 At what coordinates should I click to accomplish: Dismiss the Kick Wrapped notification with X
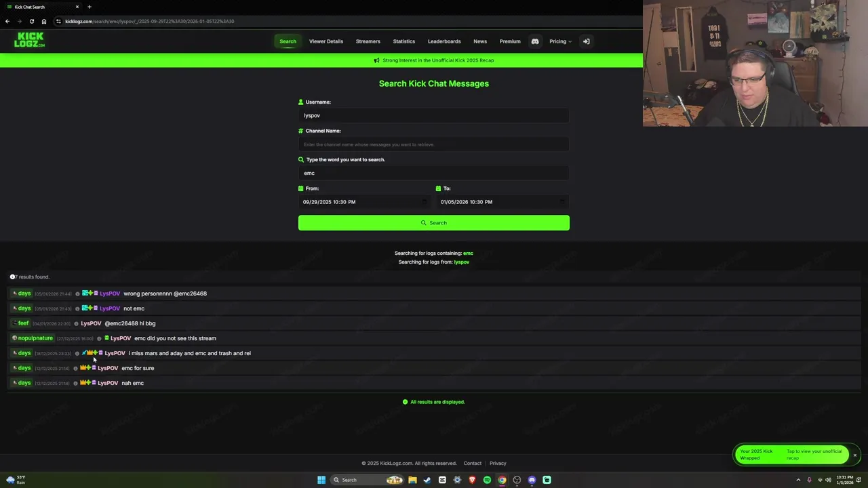[855, 455]
